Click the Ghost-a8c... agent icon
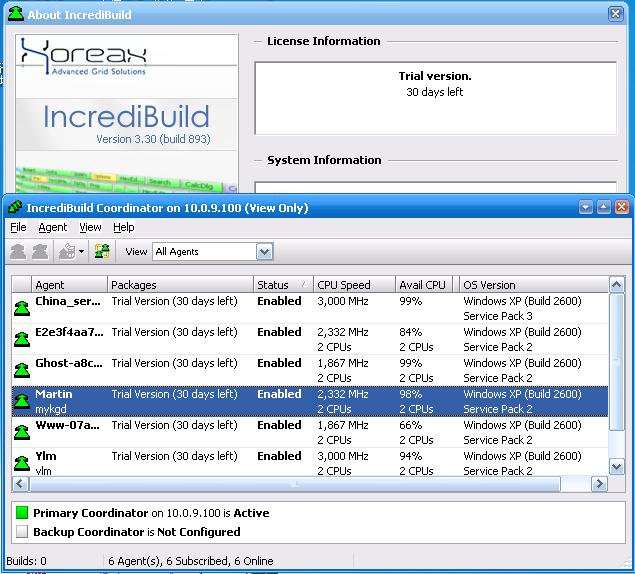Viewport: 635px width, 574px height. coord(22,370)
